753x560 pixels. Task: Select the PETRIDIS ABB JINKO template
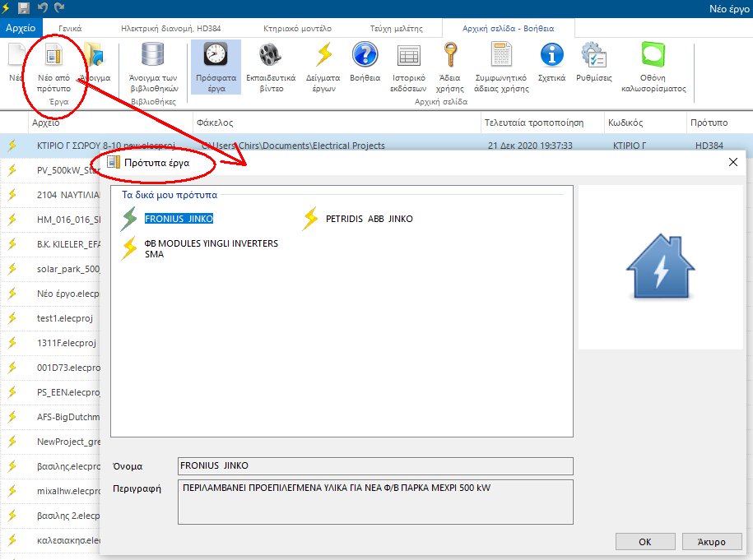[x=369, y=219]
